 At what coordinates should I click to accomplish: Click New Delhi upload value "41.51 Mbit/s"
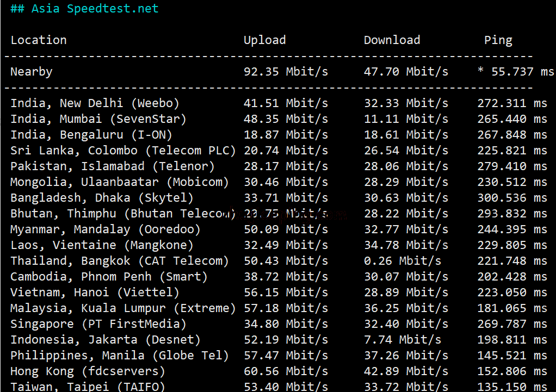point(286,103)
